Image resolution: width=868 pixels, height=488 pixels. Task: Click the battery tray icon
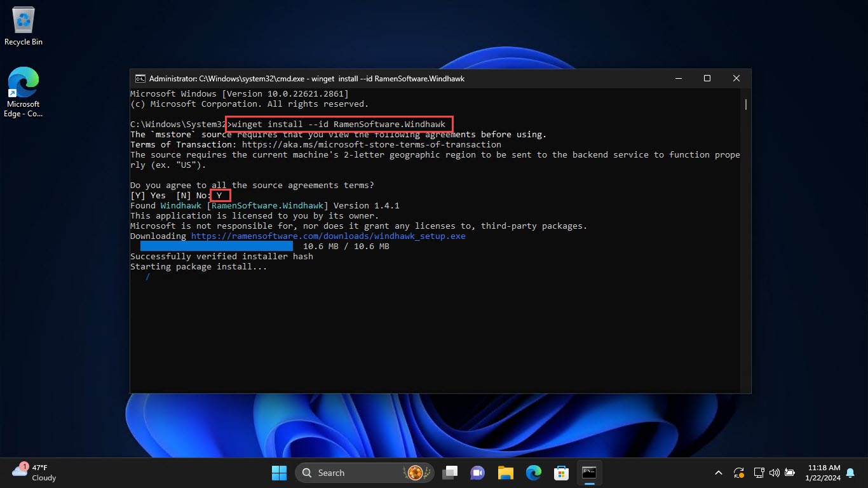point(790,473)
